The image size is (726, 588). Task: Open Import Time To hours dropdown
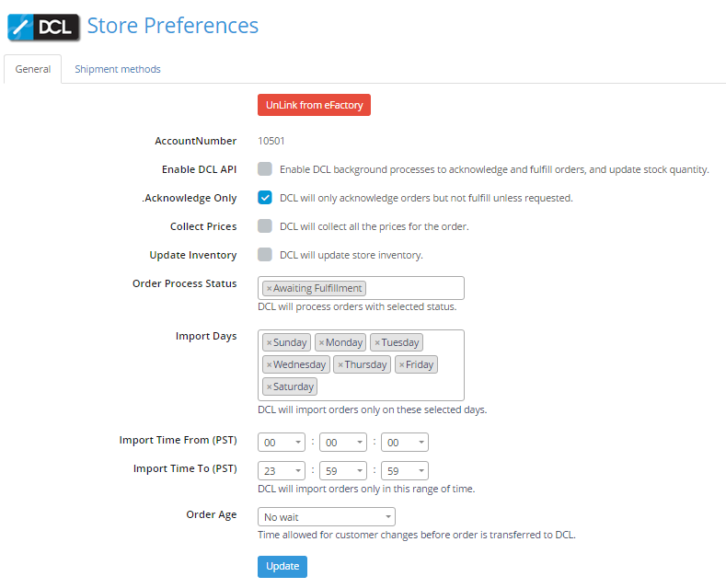click(x=282, y=471)
